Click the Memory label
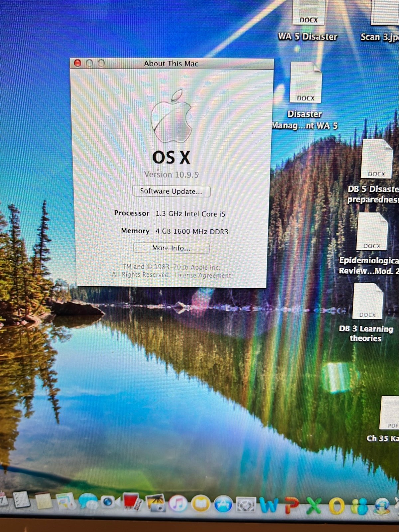Screen dimensions: 399x532 coord(135,231)
